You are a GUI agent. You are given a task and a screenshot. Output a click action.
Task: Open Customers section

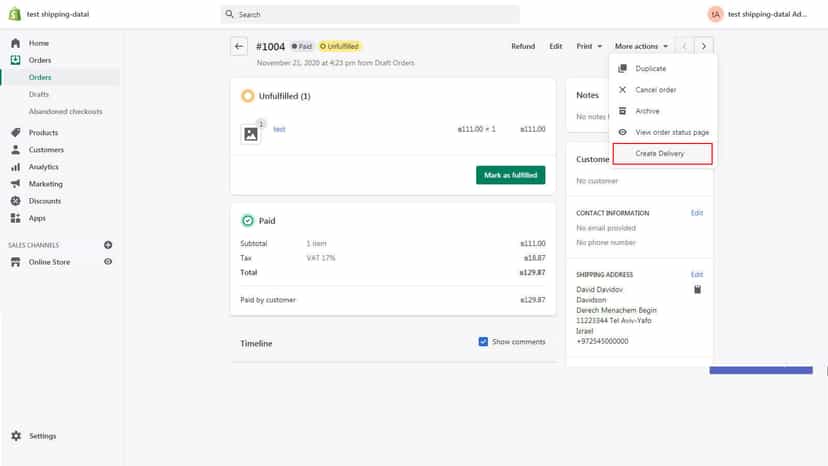46,150
